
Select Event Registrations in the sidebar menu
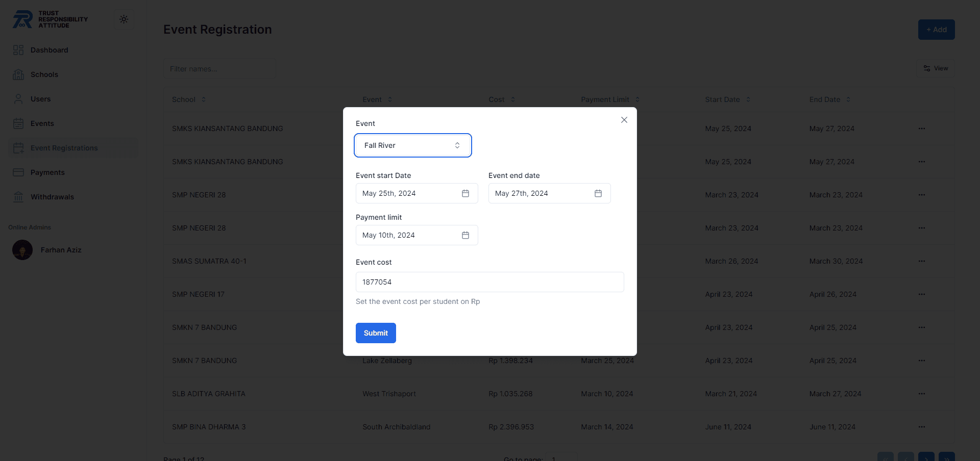[64, 148]
